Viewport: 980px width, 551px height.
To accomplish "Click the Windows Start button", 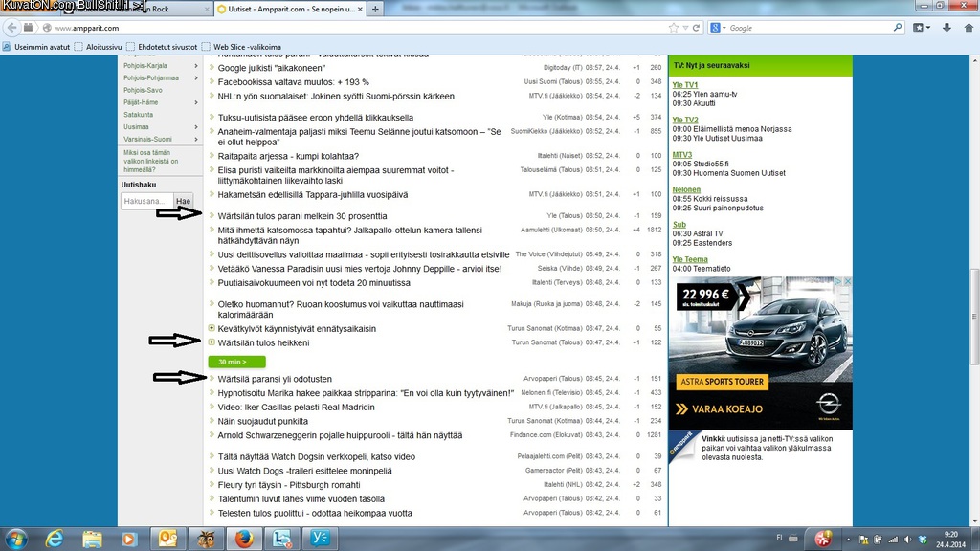I will tap(16, 539).
